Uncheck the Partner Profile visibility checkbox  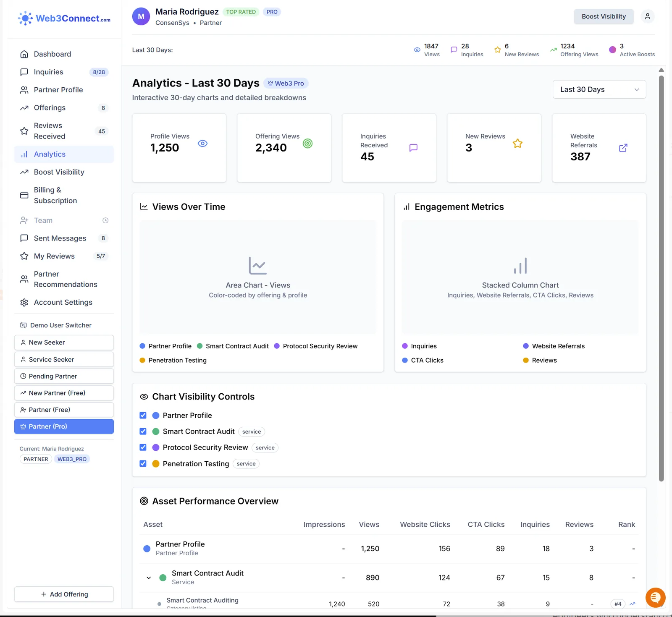click(143, 415)
